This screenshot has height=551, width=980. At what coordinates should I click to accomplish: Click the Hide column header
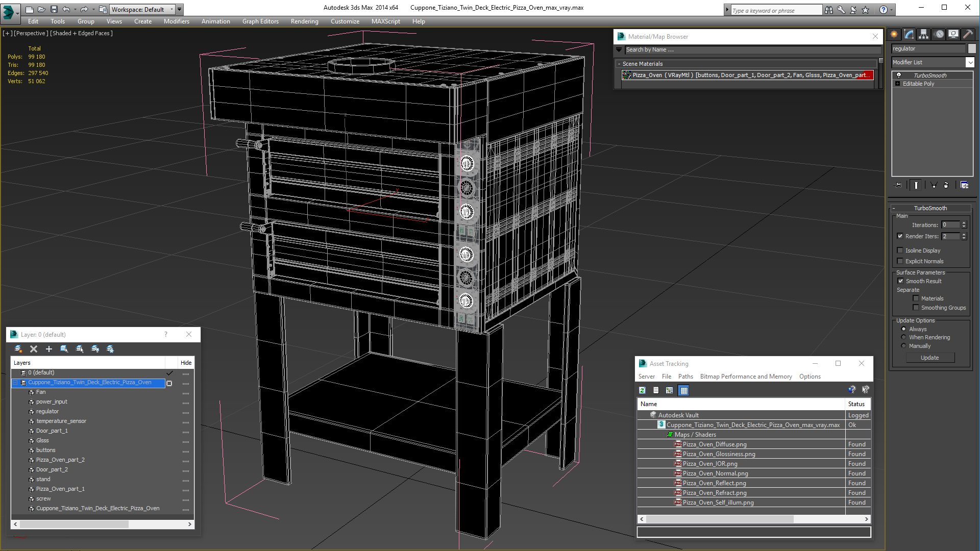click(186, 363)
